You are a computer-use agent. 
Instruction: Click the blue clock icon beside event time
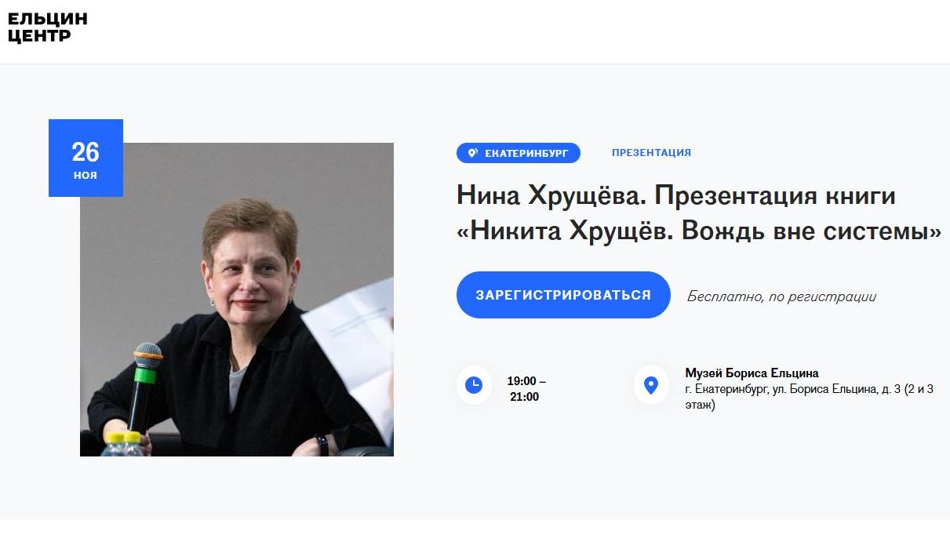[x=474, y=385]
